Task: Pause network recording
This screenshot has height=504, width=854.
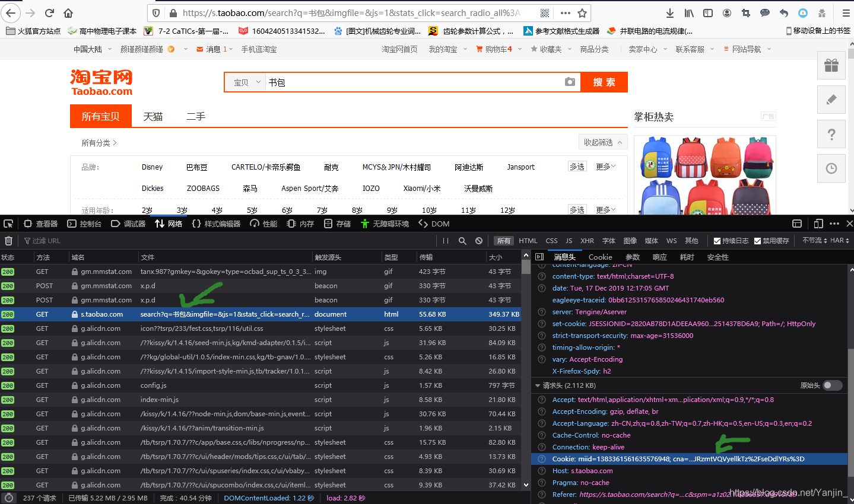Action: tap(446, 241)
